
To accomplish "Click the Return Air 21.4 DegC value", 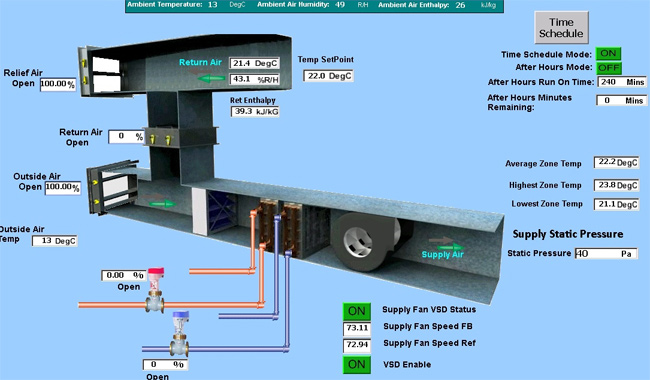I will tap(255, 63).
